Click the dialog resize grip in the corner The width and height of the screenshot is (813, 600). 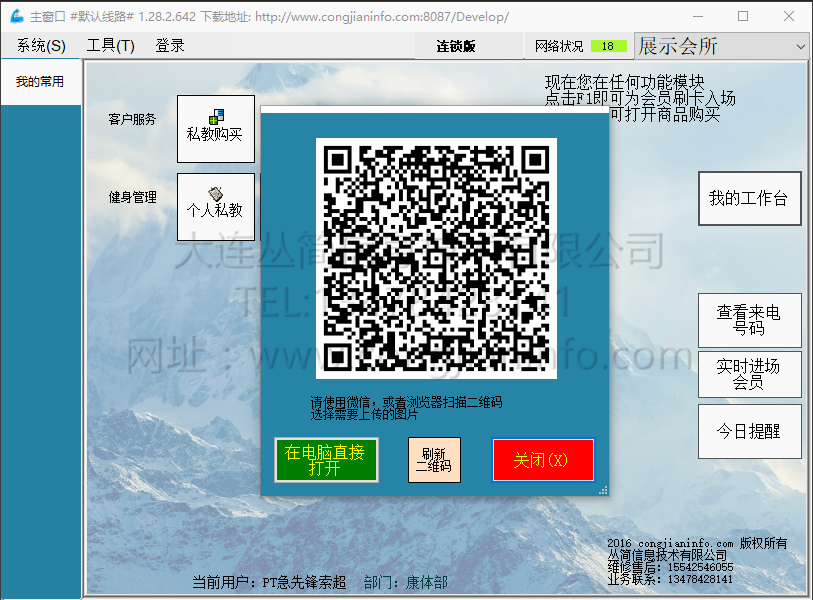603,490
